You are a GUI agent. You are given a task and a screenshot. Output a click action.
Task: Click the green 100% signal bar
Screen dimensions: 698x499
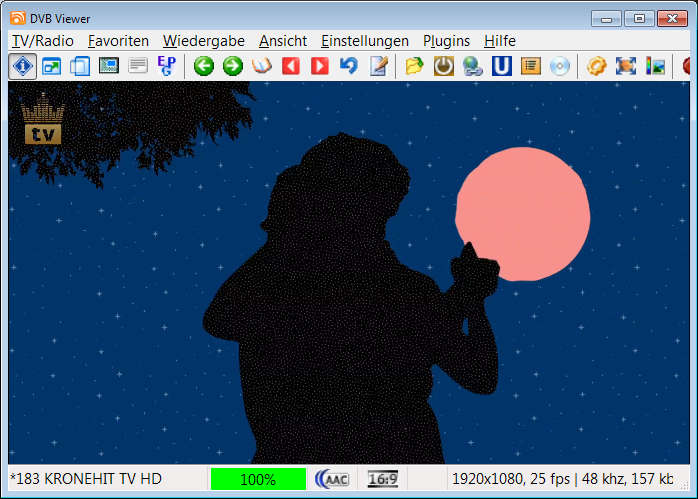coord(258,479)
